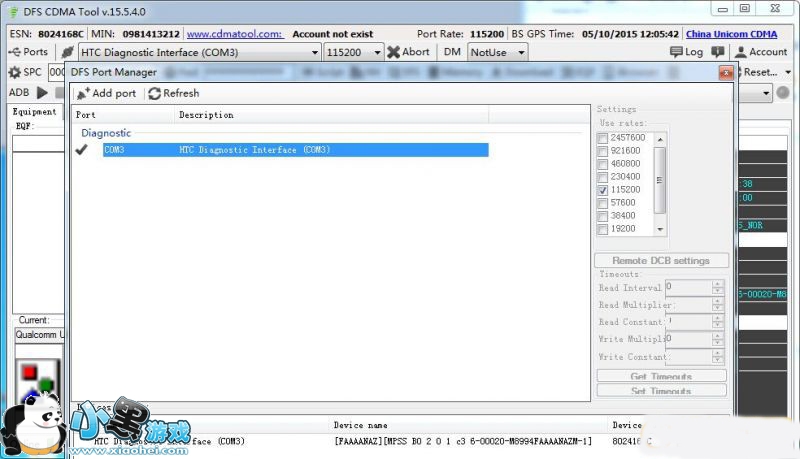Image resolution: width=800 pixels, height=459 pixels.
Task: Click the Read Interval input field
Action: (x=688, y=287)
